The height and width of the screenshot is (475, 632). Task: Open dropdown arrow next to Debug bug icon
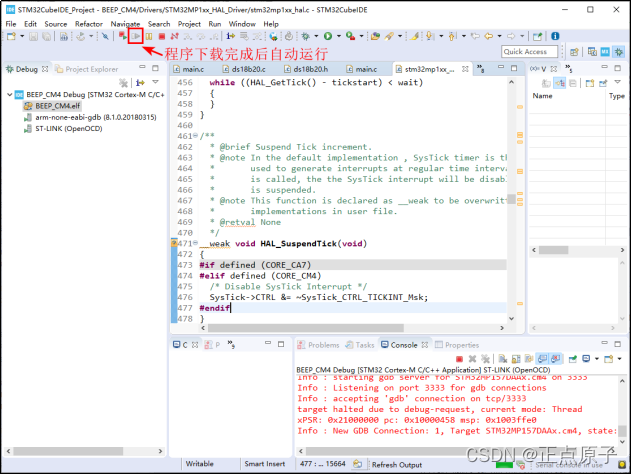(316, 36)
